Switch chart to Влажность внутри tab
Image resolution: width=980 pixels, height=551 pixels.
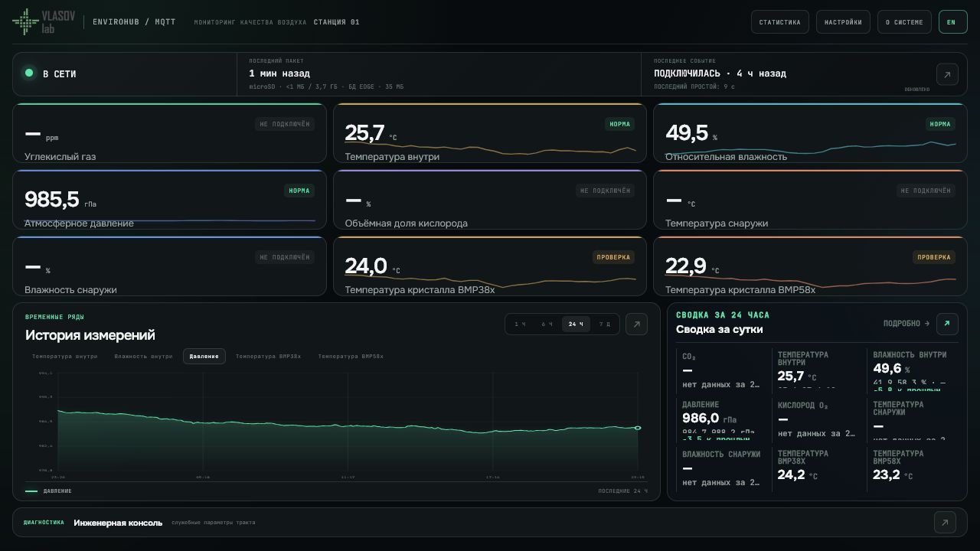143,357
